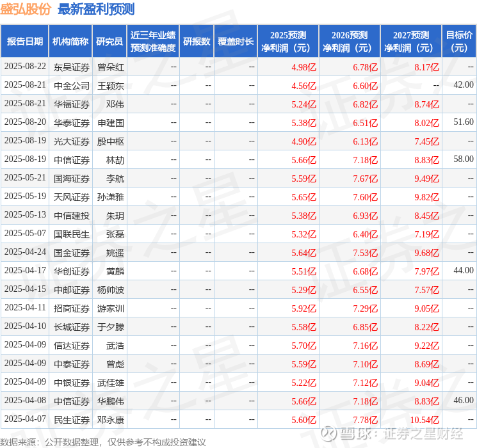Click researcher name 武佳雄

tap(110, 383)
